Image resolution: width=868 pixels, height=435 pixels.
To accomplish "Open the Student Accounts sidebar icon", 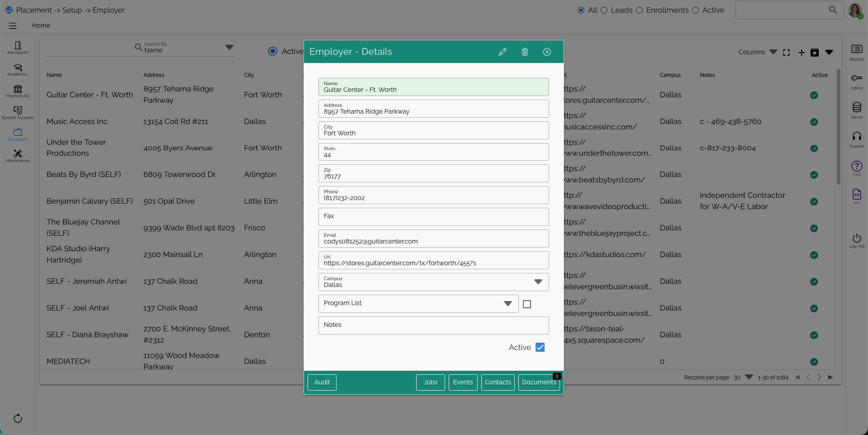I will coord(18,112).
